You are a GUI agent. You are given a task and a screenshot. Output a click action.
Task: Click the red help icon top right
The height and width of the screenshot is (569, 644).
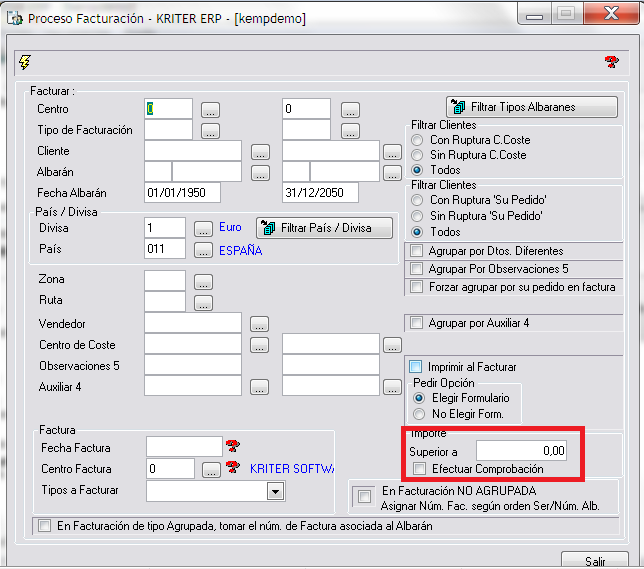coord(611,63)
